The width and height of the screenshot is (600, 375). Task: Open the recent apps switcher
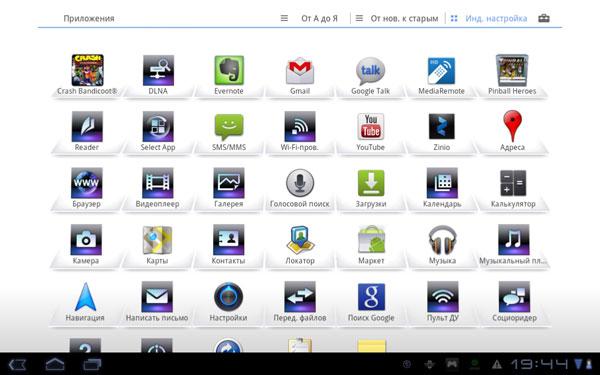[x=92, y=364]
